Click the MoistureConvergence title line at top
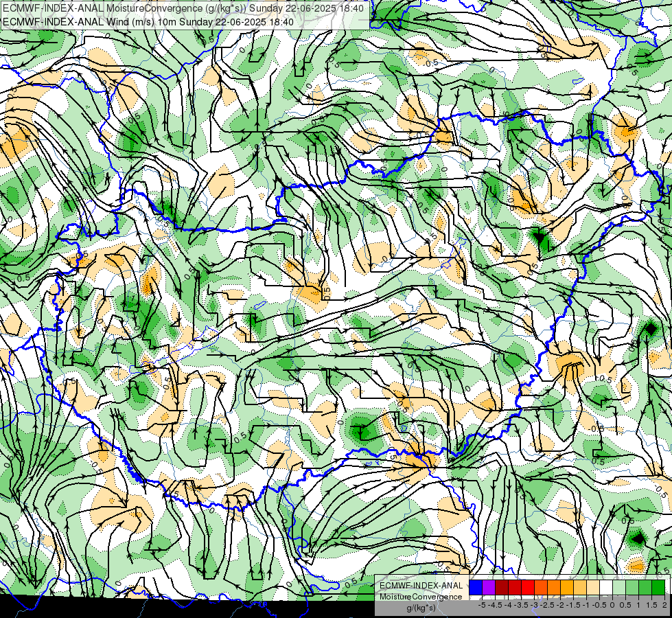672x618 pixels. pyautogui.click(x=183, y=8)
